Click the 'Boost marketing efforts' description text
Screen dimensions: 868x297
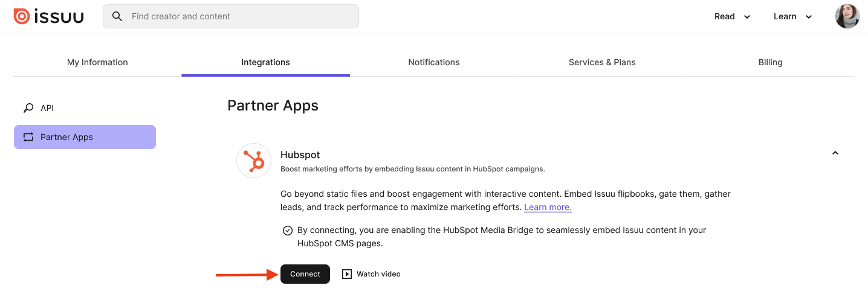tap(413, 169)
